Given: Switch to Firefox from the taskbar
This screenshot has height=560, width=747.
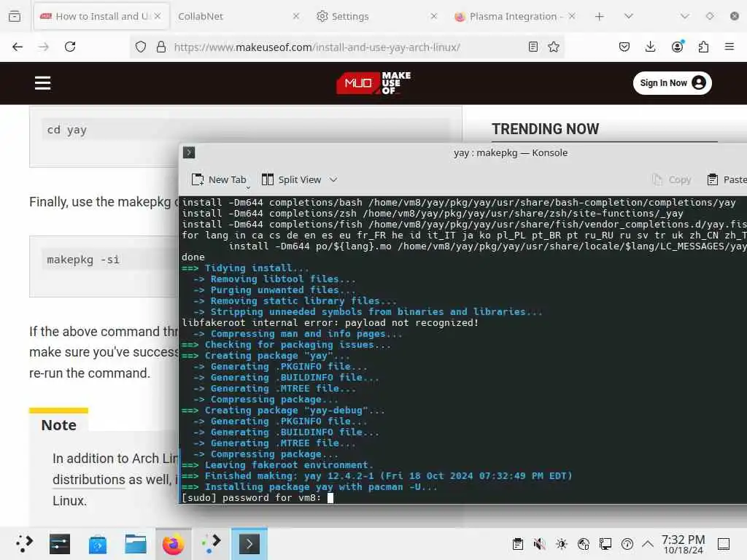Looking at the screenshot, I should [174, 544].
